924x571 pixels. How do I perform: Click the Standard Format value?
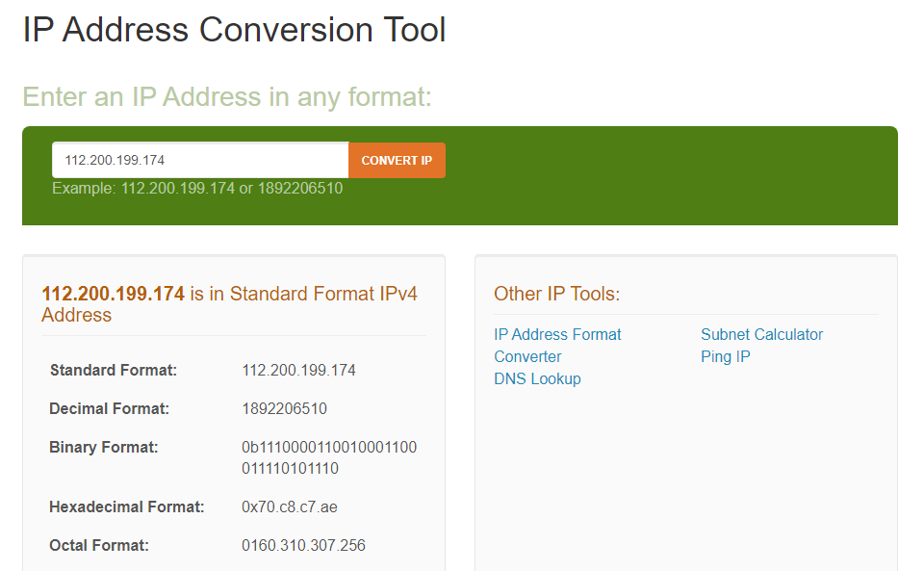(298, 370)
